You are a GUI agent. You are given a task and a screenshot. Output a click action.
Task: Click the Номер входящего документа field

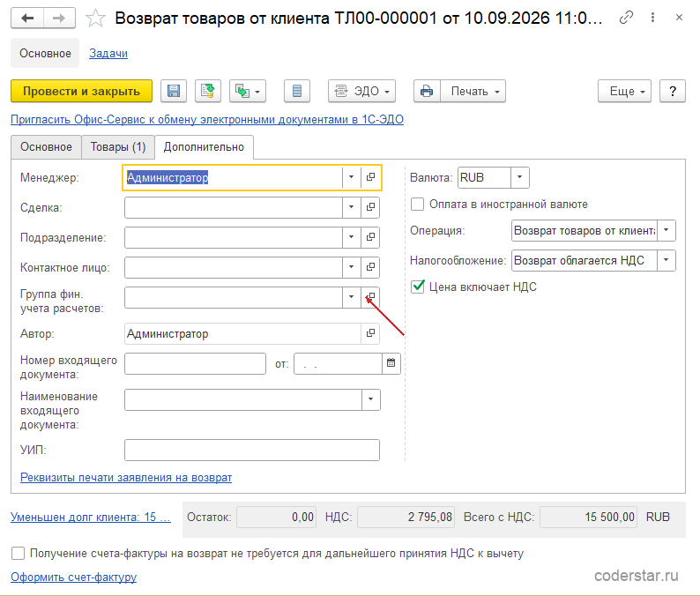(x=195, y=364)
